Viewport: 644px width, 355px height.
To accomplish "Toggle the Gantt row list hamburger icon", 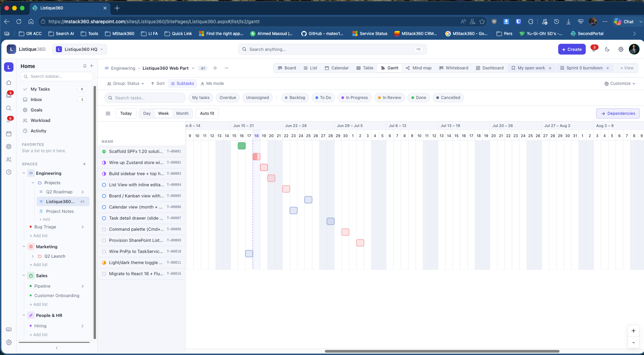I will (x=108, y=114).
